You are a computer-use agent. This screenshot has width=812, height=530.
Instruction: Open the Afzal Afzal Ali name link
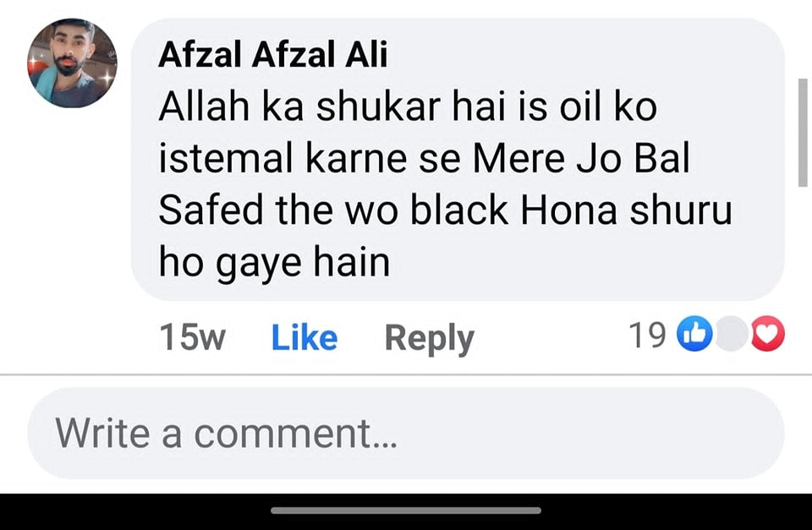pos(273,54)
